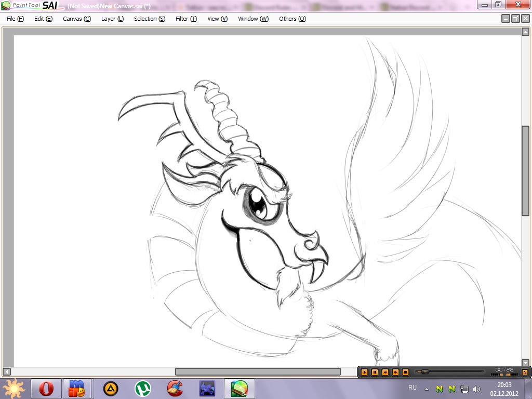Open the blue pony taskbar icon
The image size is (532, 399).
coord(207,389)
